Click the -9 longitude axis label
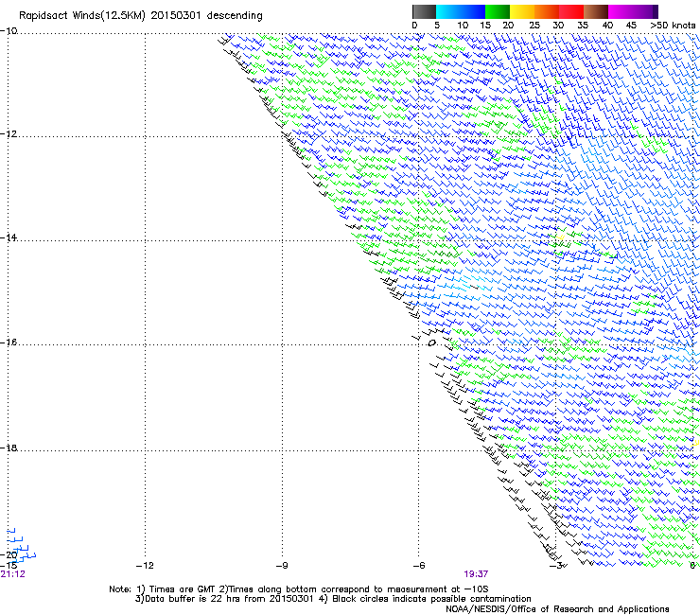Viewport: 700px width, 615px height. [x=282, y=566]
